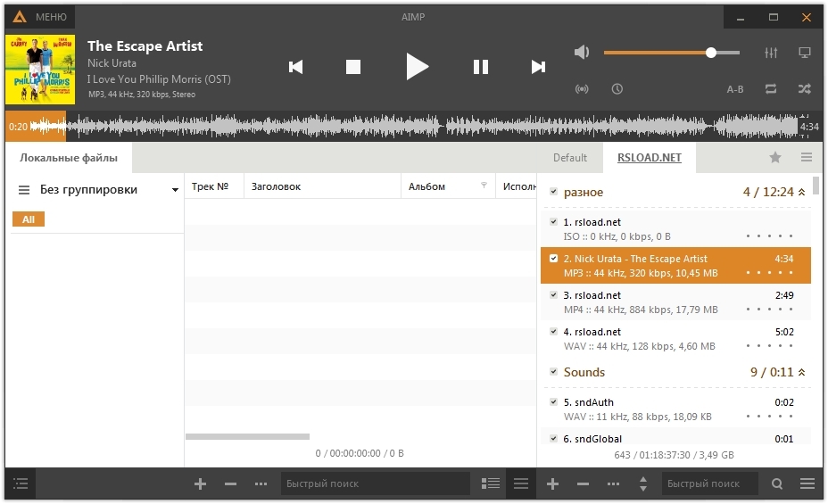Open internet radio capture icon
The height and width of the screenshot is (504, 828).
582,88
